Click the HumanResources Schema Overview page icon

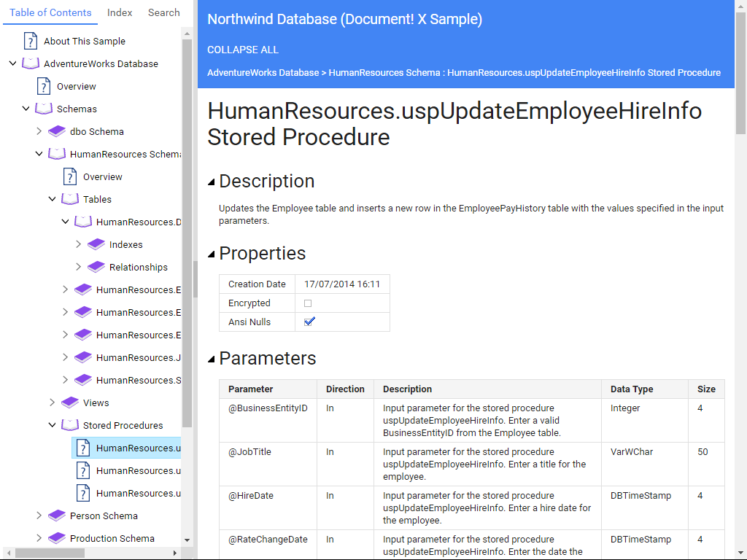(69, 176)
